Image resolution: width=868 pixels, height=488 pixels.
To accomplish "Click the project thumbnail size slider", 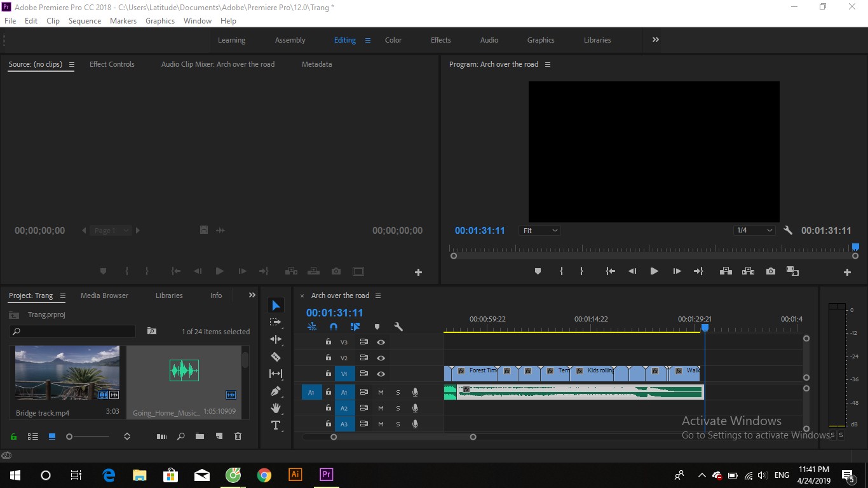I will pyautogui.click(x=89, y=437).
